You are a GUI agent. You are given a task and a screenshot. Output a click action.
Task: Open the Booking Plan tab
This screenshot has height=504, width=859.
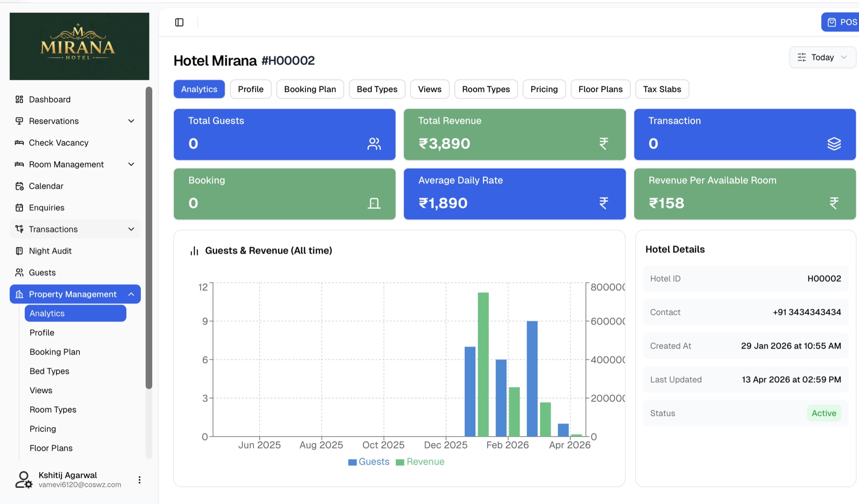tap(310, 89)
